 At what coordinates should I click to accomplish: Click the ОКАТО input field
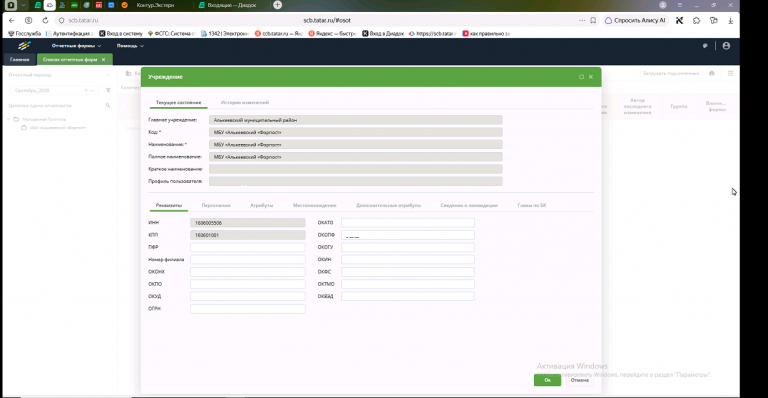coord(408,223)
